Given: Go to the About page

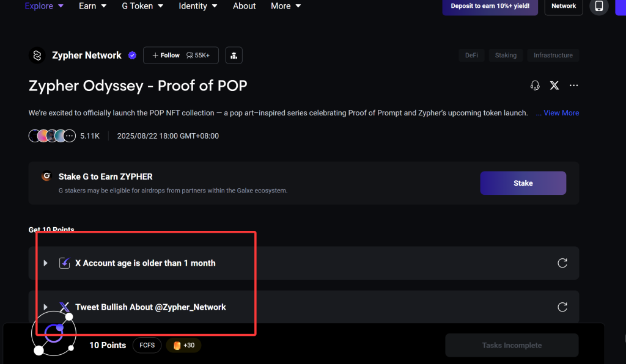Looking at the screenshot, I should tap(245, 6).
